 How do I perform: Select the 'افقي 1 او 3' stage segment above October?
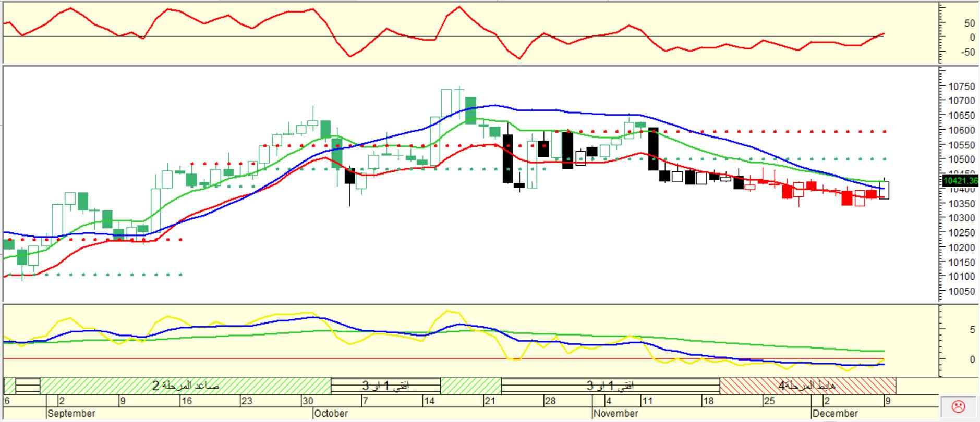(386, 386)
